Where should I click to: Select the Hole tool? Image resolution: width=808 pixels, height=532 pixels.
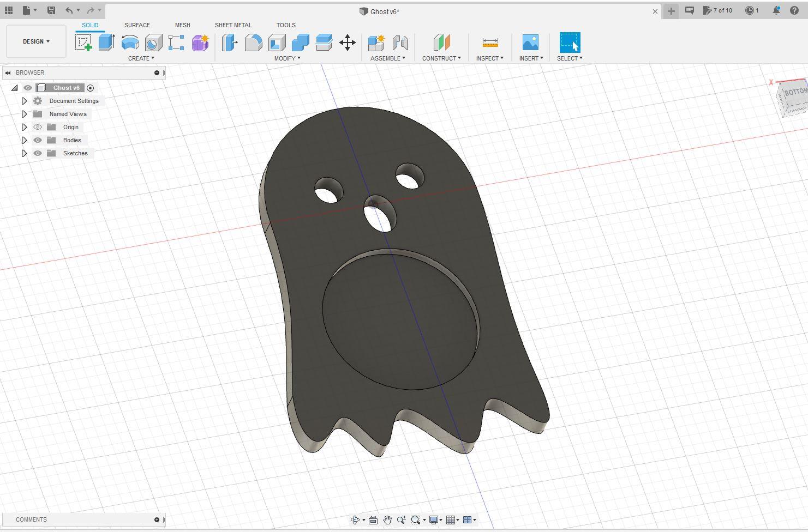point(153,43)
